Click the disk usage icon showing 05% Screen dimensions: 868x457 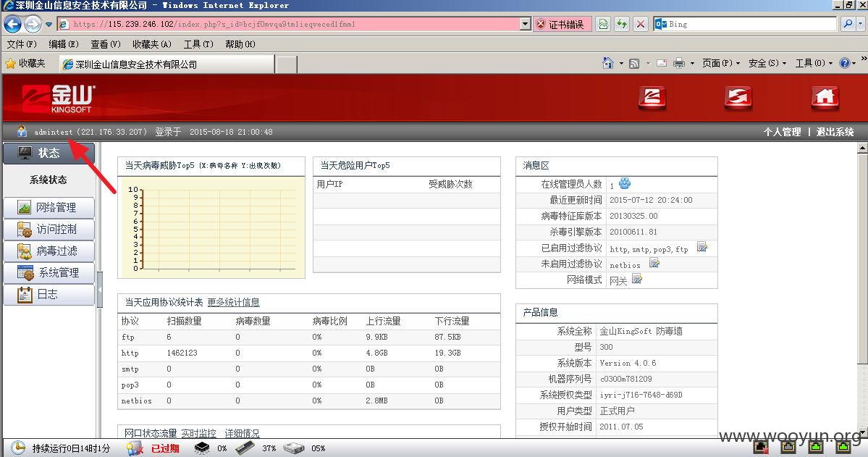pyautogui.click(x=294, y=448)
